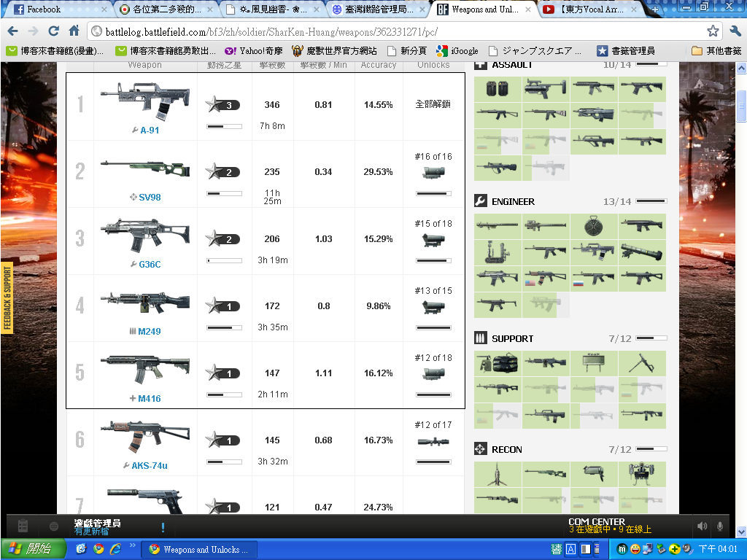Click the medkit icon in Assault section
The height and width of the screenshot is (560, 747).
click(x=498, y=89)
